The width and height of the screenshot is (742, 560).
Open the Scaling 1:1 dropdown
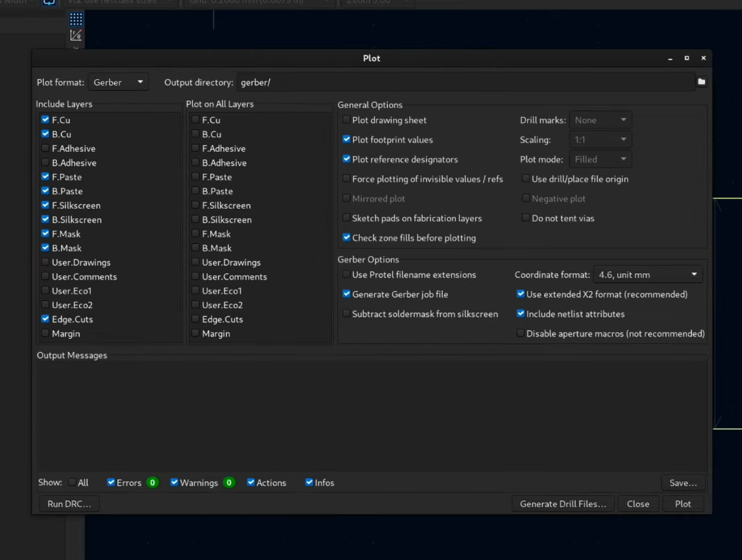(x=600, y=140)
